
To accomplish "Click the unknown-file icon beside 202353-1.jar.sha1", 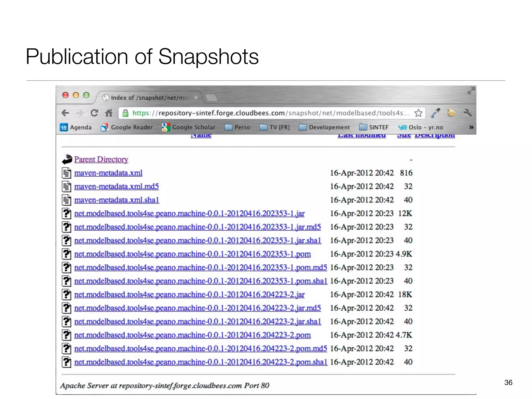I will point(66,241).
